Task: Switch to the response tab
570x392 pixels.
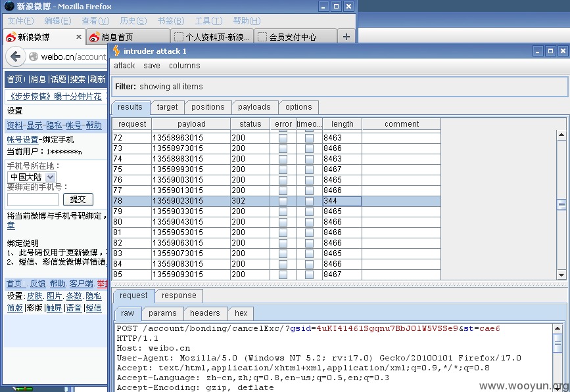Action: (x=179, y=296)
